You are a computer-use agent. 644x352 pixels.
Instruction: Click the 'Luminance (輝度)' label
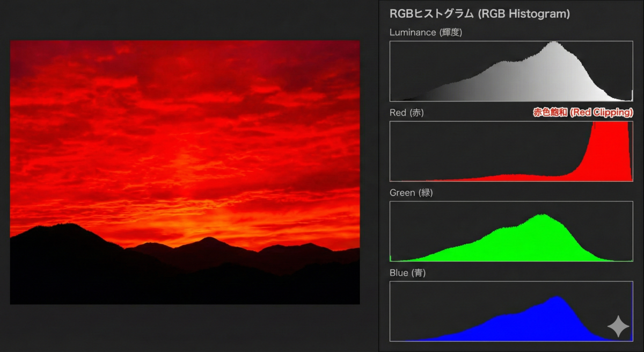426,32
